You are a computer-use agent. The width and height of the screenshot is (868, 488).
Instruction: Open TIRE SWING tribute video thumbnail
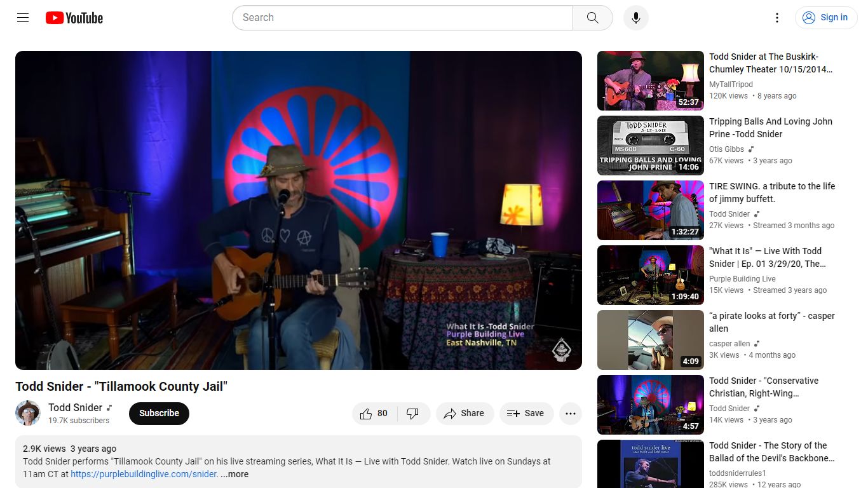coord(651,210)
